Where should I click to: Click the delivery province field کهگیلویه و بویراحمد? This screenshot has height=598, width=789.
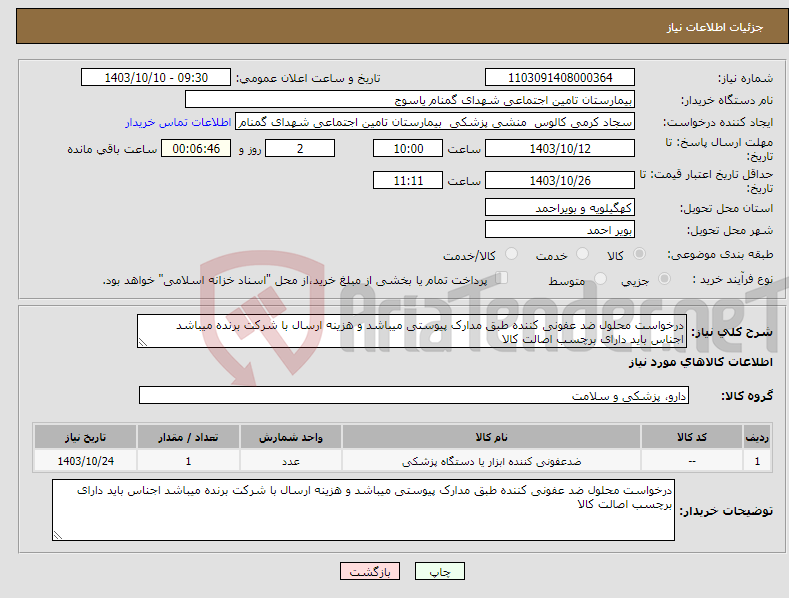point(560,207)
